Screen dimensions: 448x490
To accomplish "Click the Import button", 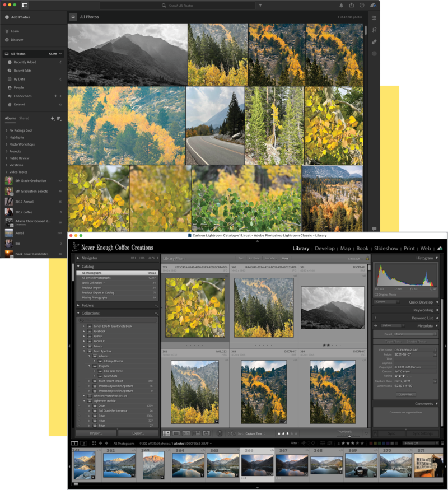I will (96, 433).
